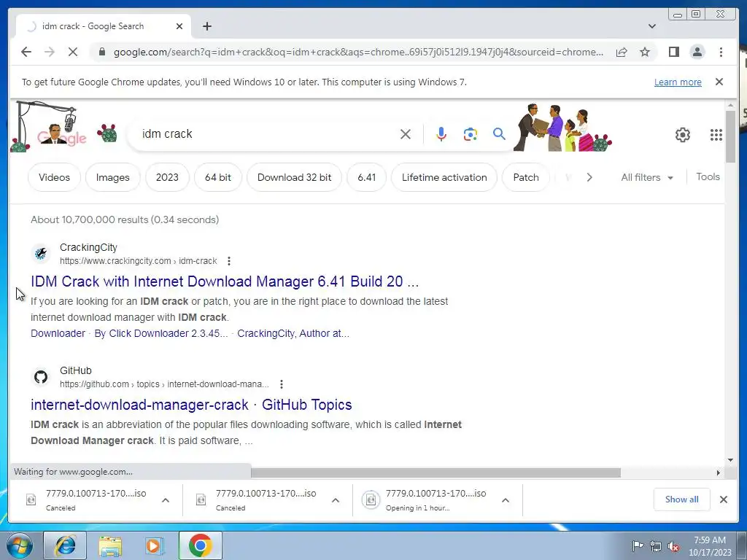Open the Windows Start menu
The width and height of the screenshot is (747, 560).
(20, 545)
